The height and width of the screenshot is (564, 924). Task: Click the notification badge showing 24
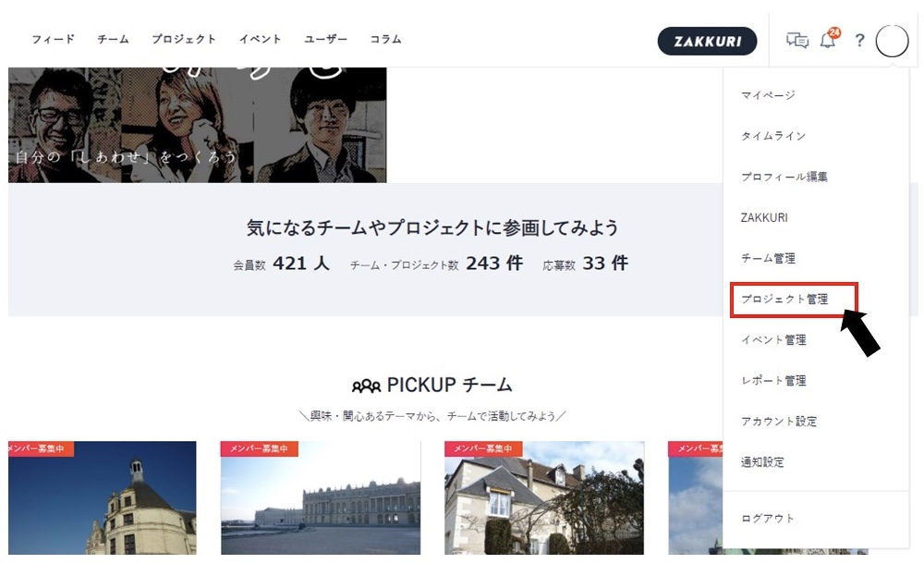[x=834, y=31]
